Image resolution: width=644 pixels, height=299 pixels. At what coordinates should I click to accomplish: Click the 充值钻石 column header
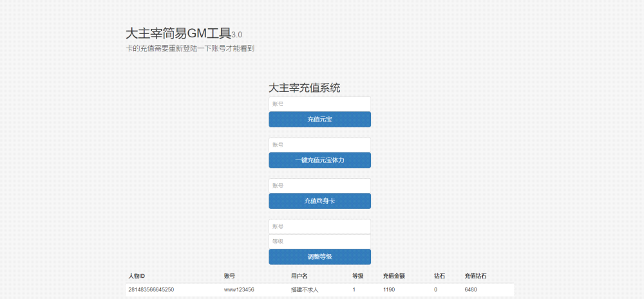(x=475, y=276)
